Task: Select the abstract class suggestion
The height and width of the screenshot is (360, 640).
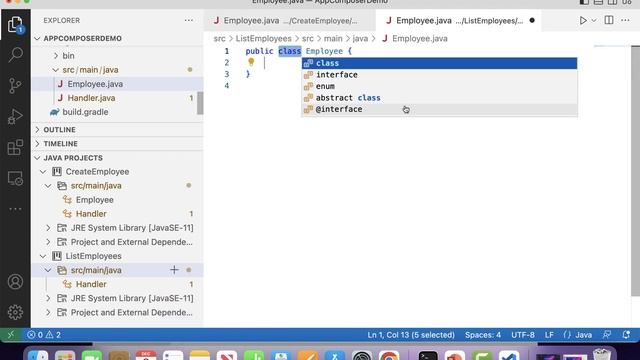Action: (439, 98)
